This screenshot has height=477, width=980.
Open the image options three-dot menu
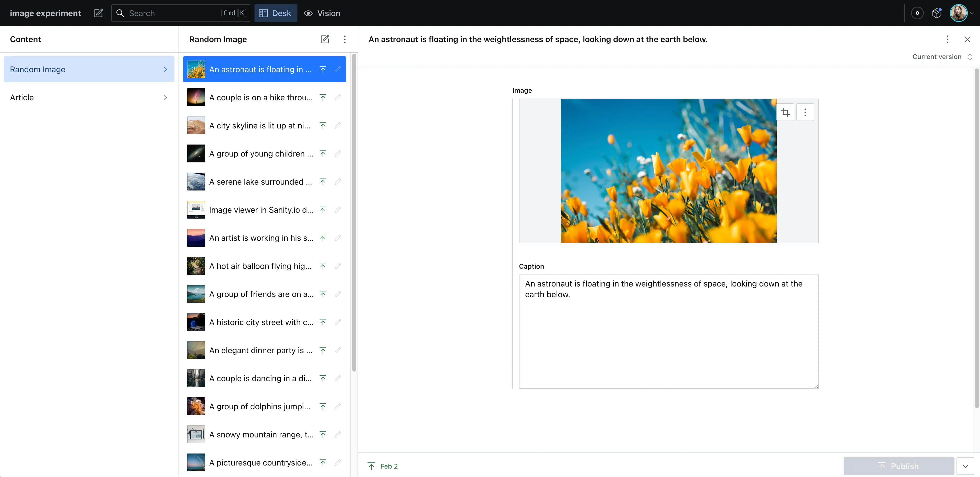click(x=805, y=112)
